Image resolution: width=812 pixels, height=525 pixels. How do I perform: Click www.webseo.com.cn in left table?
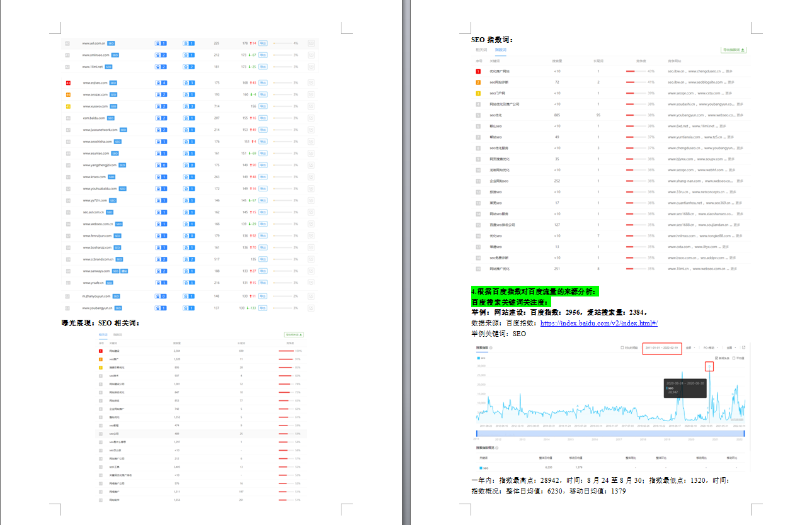[98, 224]
